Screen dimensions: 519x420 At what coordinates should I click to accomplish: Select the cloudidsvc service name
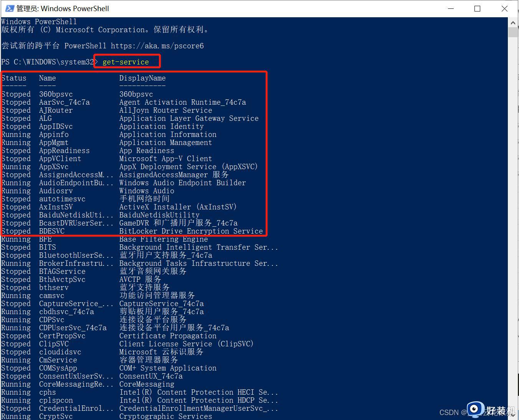(60, 352)
